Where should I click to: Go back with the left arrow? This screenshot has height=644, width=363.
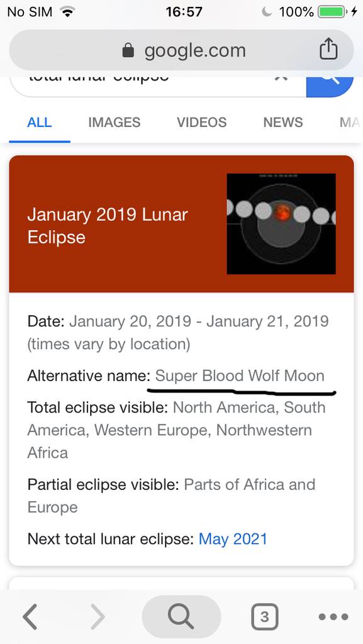[x=30, y=616]
